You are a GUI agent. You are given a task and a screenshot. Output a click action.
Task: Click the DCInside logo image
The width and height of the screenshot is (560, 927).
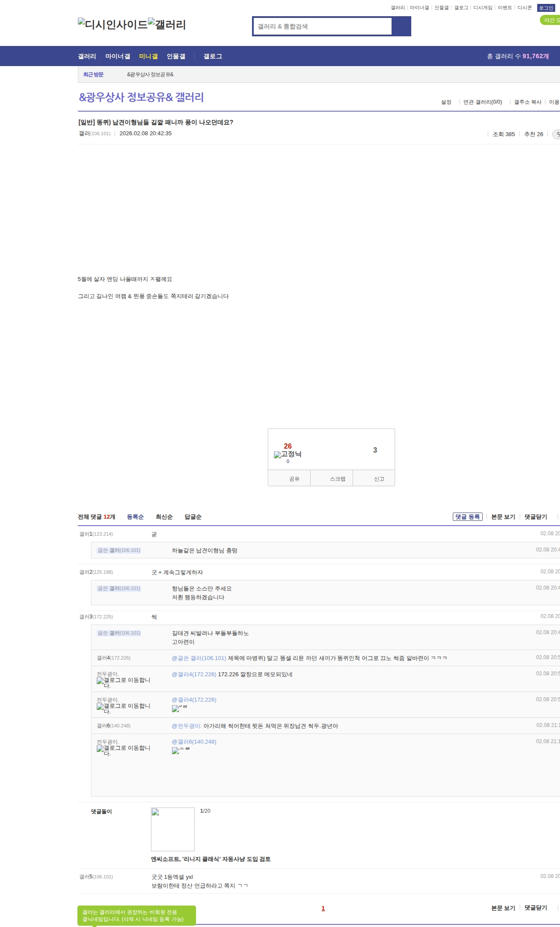(112, 25)
